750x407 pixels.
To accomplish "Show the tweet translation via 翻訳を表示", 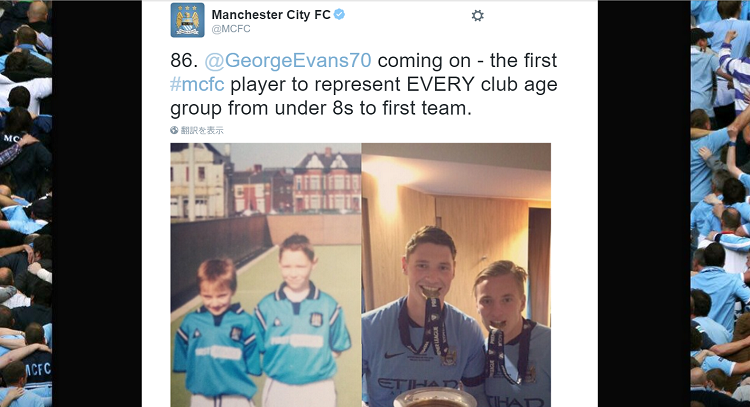I will (202, 130).
